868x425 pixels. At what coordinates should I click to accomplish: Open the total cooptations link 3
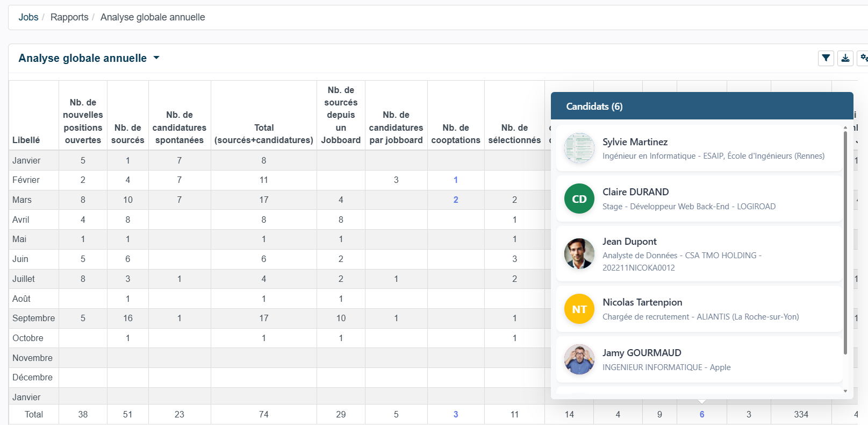[x=456, y=414]
